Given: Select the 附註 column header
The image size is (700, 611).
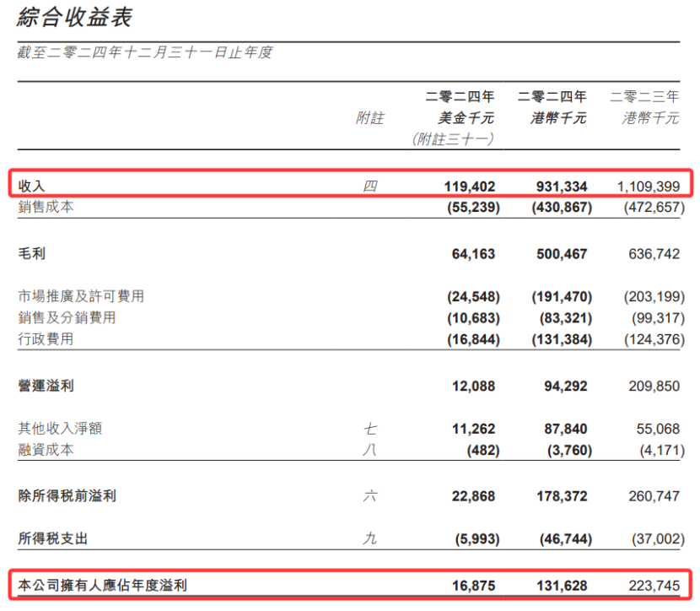Looking at the screenshot, I should tap(369, 118).
